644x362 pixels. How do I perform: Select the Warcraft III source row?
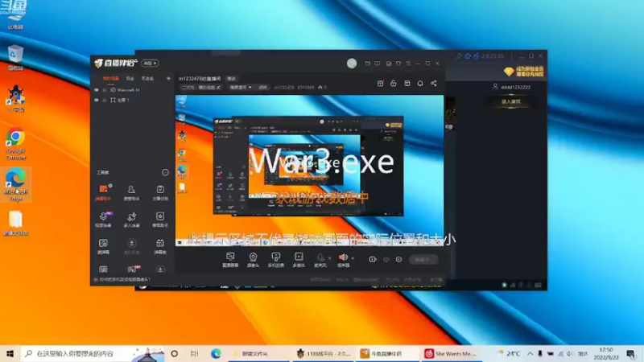point(132,90)
